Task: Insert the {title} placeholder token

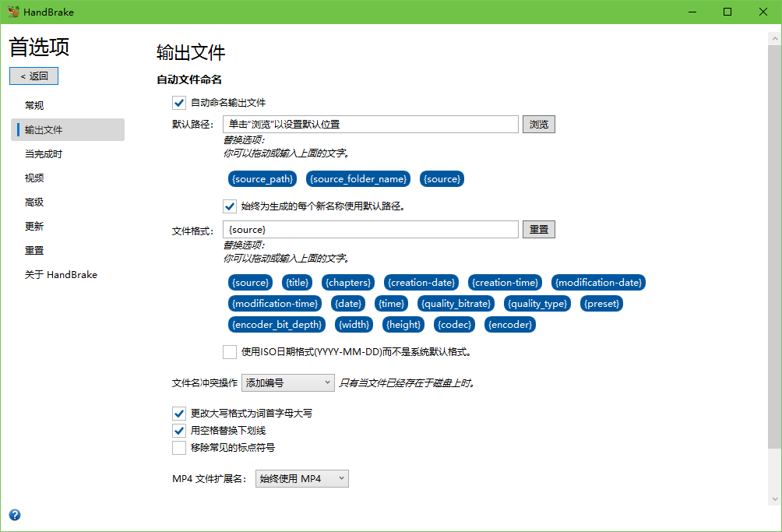Action: click(x=297, y=282)
